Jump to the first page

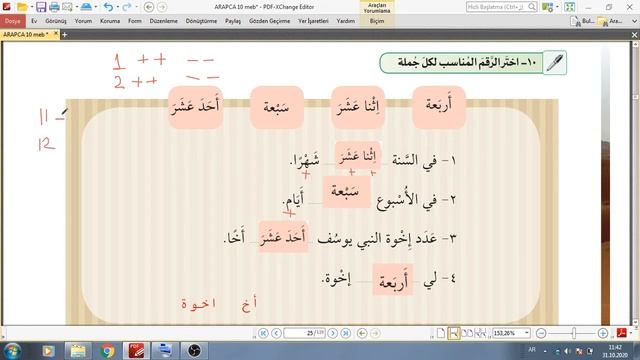pyautogui.click(x=263, y=333)
